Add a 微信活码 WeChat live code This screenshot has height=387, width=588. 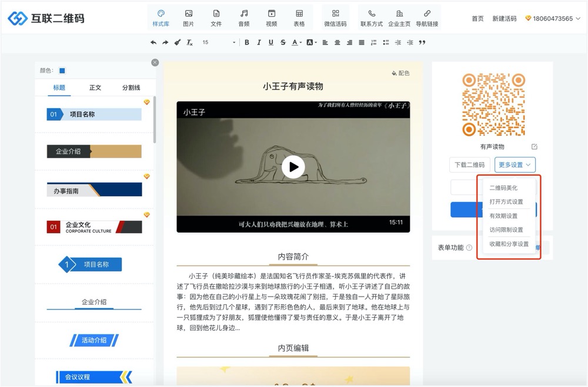pyautogui.click(x=335, y=18)
